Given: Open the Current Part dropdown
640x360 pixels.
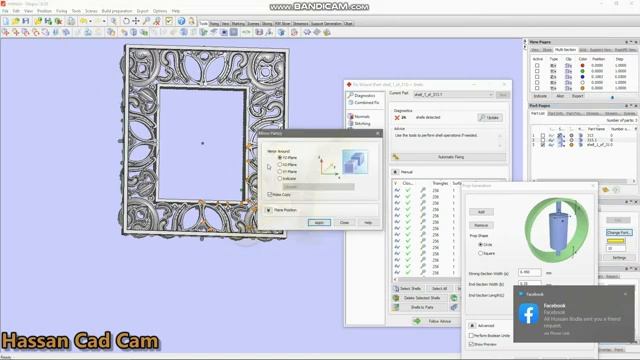Looking at the screenshot, I should point(453,95).
